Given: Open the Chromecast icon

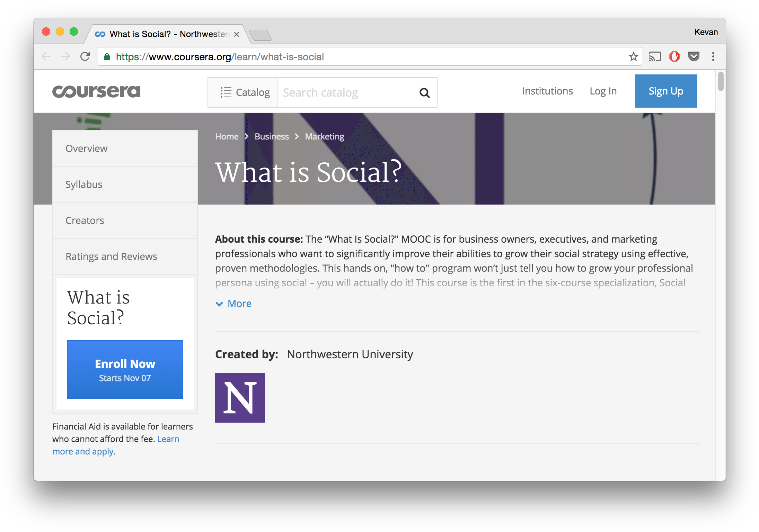Looking at the screenshot, I should 655,56.
